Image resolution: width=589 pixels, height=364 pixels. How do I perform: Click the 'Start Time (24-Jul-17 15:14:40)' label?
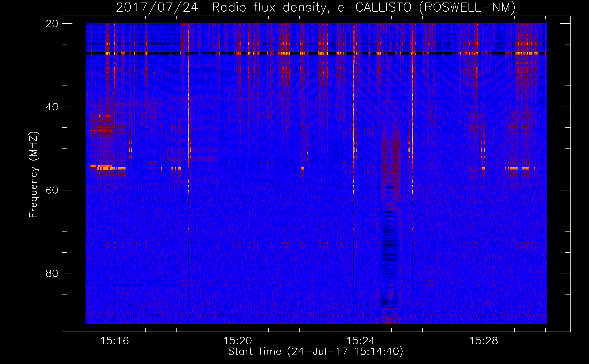316,352
